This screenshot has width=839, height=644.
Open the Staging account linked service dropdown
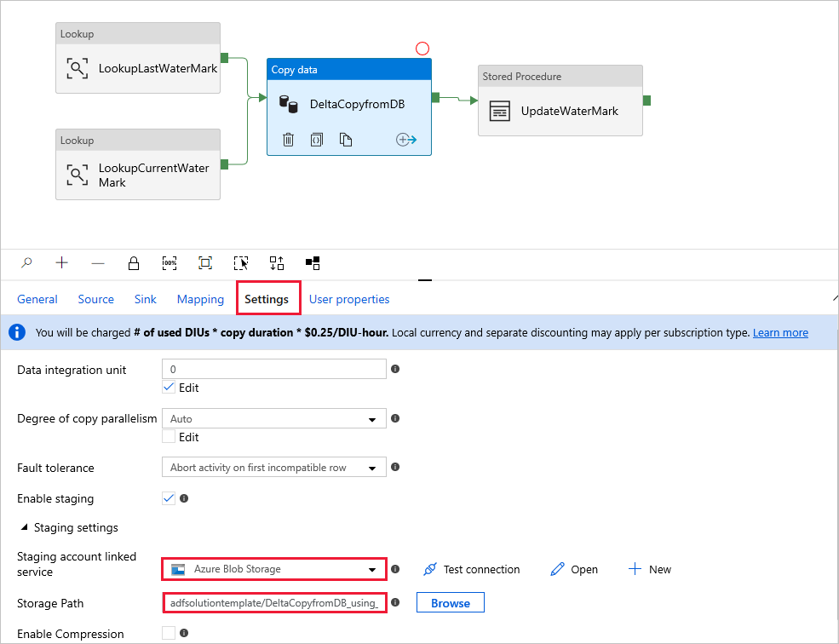click(x=371, y=568)
